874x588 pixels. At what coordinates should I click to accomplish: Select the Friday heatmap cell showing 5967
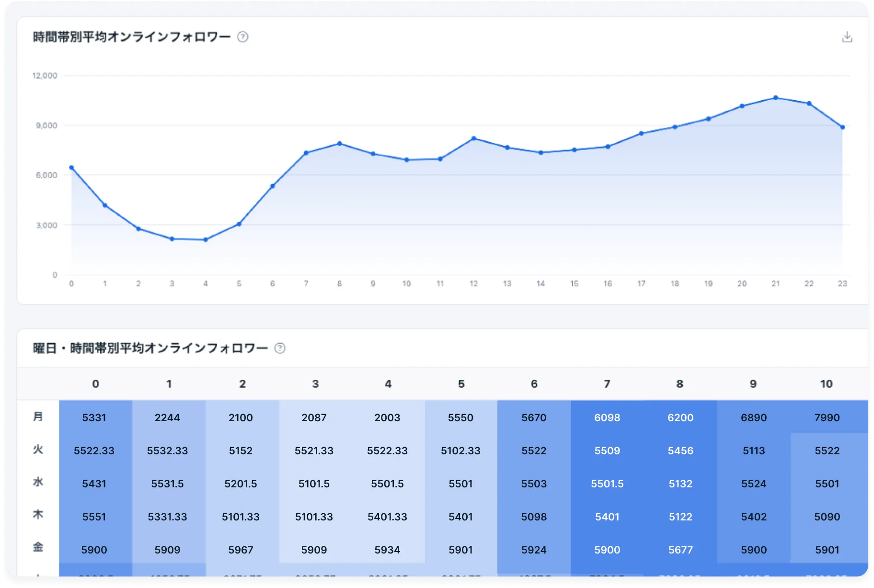241,550
